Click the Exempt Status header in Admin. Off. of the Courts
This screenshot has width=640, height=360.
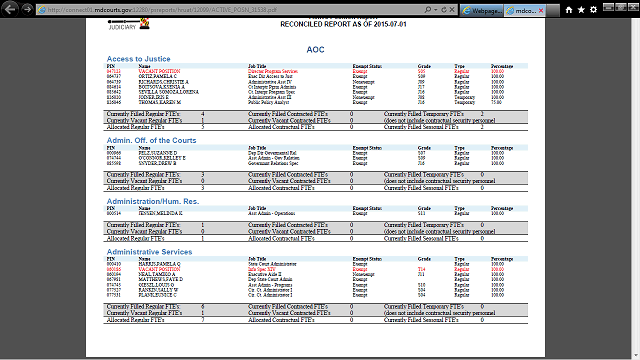367,148
